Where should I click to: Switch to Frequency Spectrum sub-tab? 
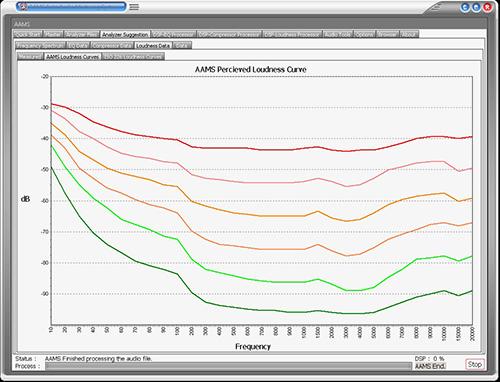click(x=40, y=45)
